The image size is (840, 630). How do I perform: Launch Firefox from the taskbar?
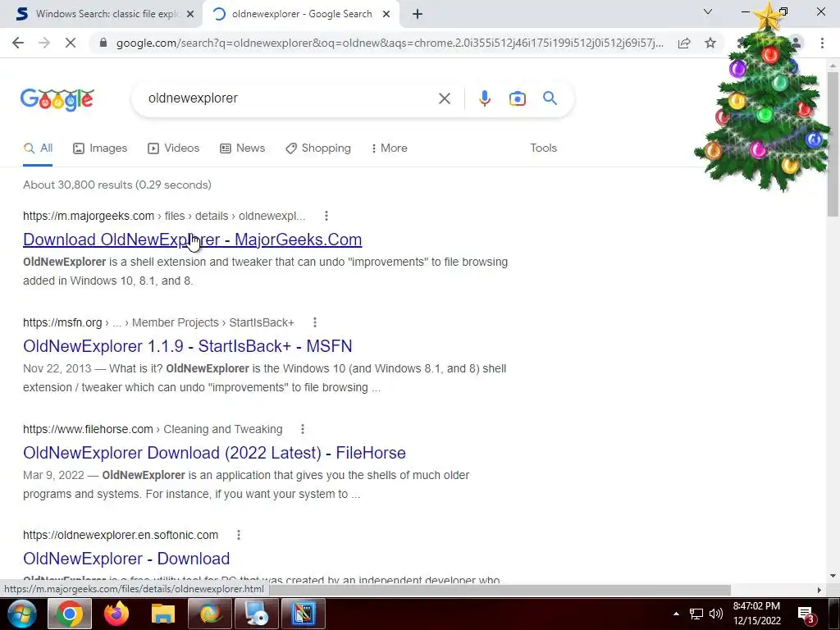click(116, 614)
